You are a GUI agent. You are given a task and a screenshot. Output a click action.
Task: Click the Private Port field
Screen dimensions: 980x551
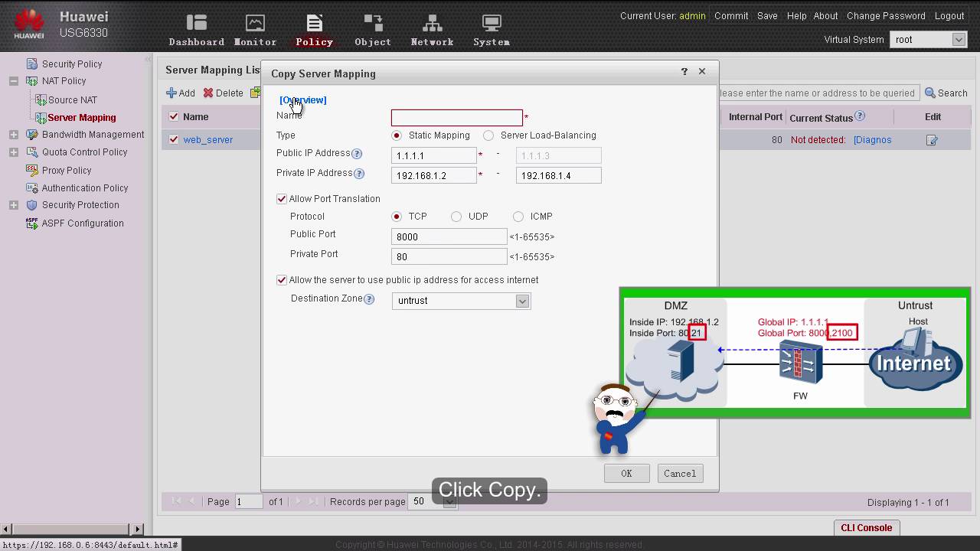pos(449,257)
